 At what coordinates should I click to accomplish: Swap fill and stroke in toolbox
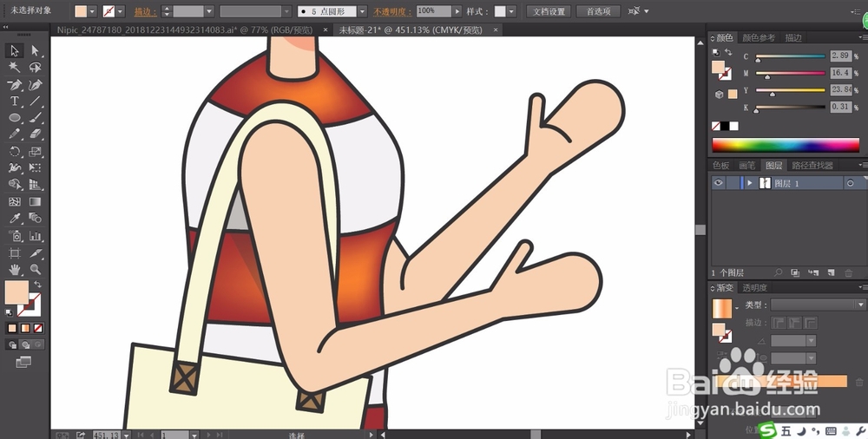[x=37, y=284]
